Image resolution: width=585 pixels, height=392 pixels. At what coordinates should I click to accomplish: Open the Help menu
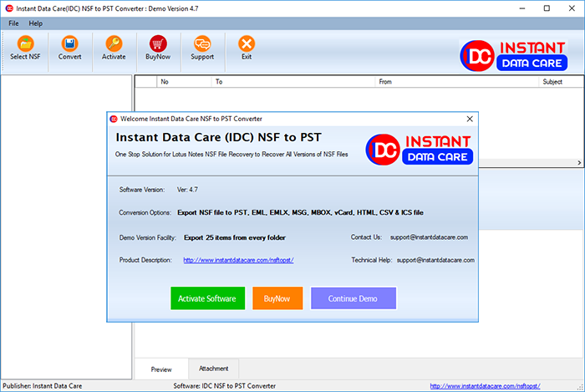coord(36,23)
